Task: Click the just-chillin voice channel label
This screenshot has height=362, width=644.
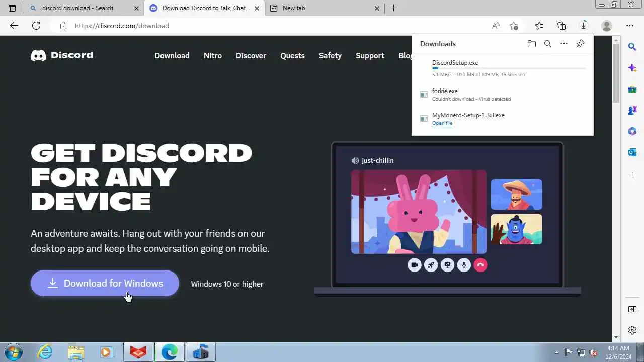Action: tap(372, 161)
